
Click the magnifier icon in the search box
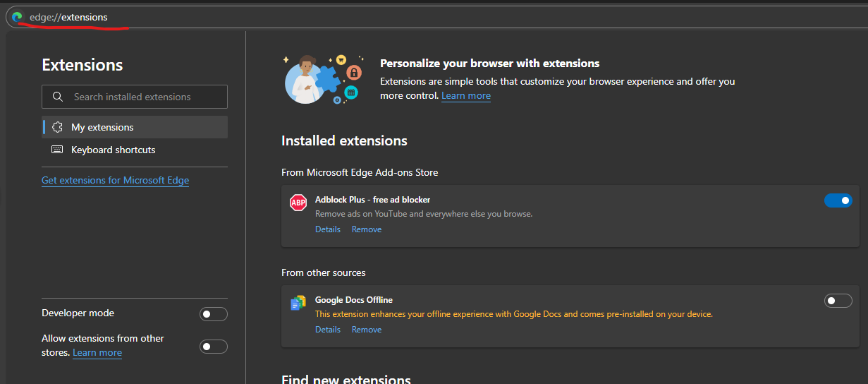point(58,97)
